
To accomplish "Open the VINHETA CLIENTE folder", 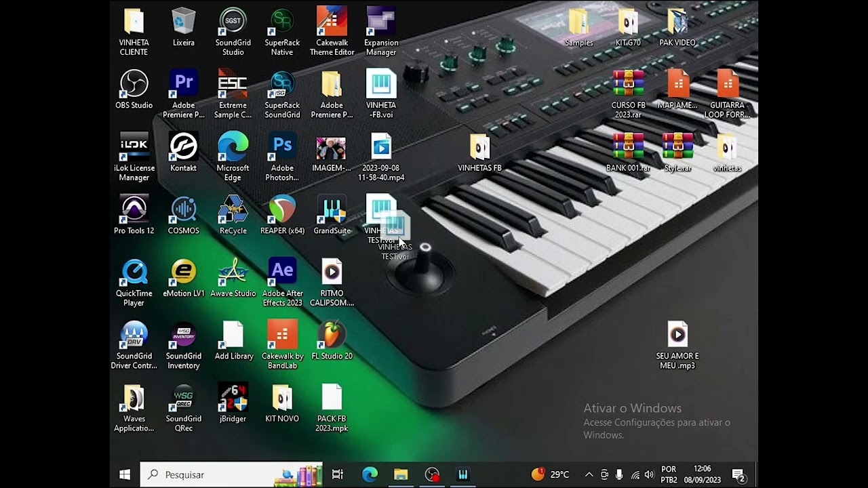I will point(134,31).
